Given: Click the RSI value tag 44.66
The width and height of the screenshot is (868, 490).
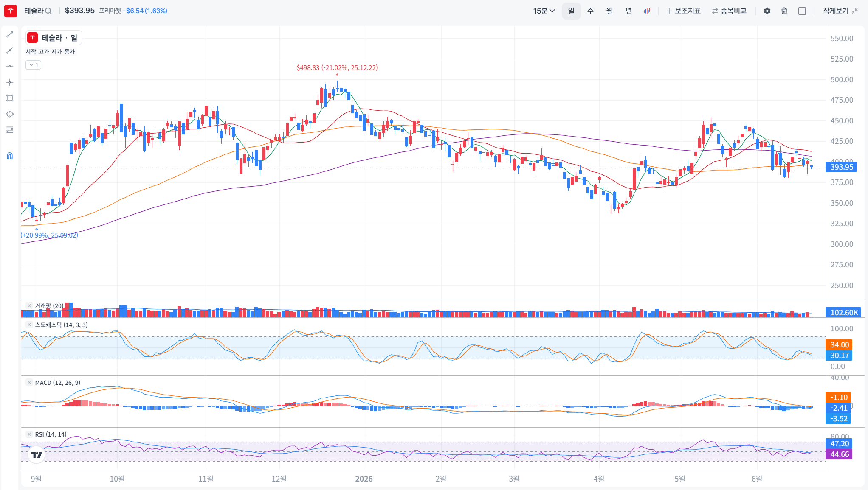Looking at the screenshot, I should 839,454.
